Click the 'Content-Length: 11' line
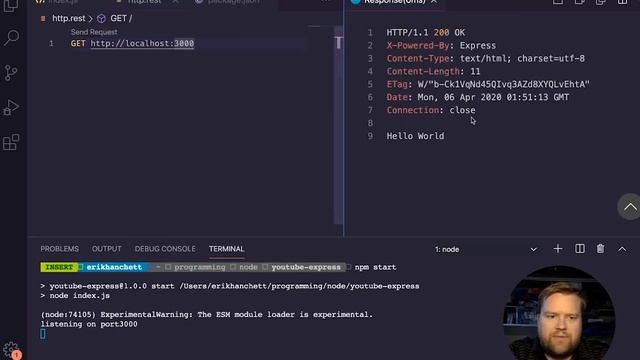The width and height of the screenshot is (640, 360). point(433,71)
